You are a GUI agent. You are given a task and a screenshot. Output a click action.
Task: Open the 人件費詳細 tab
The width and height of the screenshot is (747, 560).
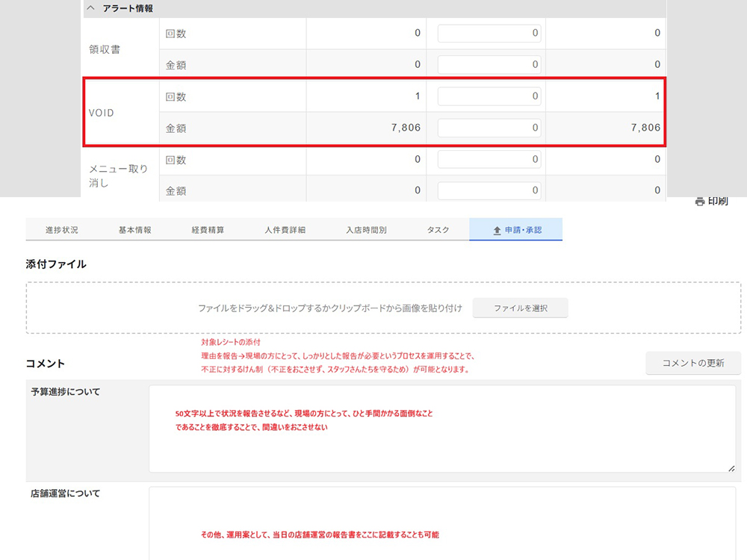285,230
